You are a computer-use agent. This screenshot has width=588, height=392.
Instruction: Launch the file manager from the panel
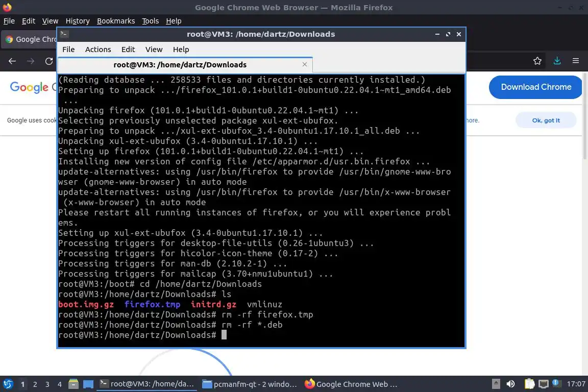click(x=73, y=384)
